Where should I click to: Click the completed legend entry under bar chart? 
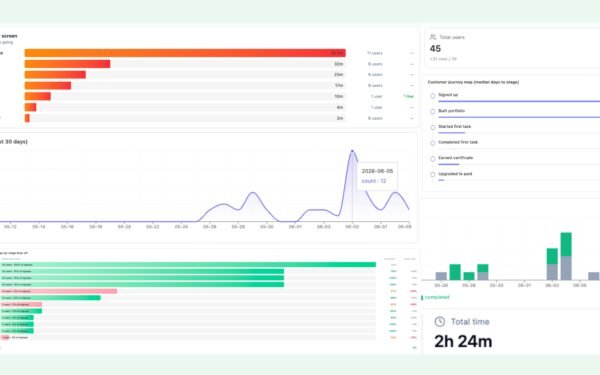(x=435, y=297)
